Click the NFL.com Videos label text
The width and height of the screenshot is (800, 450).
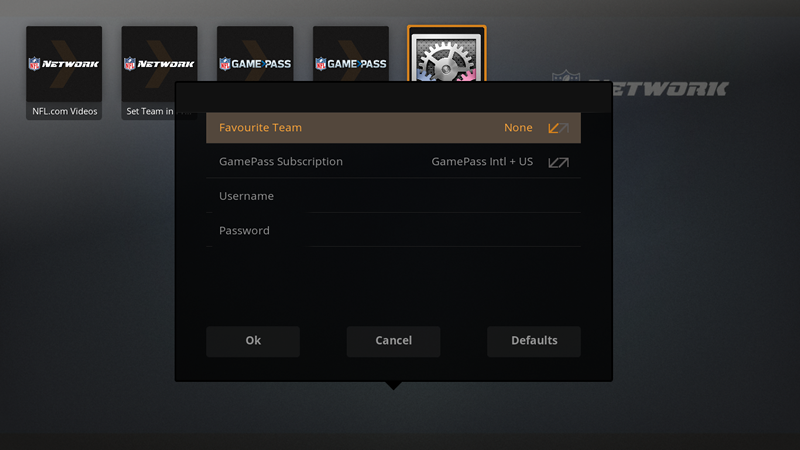[x=64, y=111]
